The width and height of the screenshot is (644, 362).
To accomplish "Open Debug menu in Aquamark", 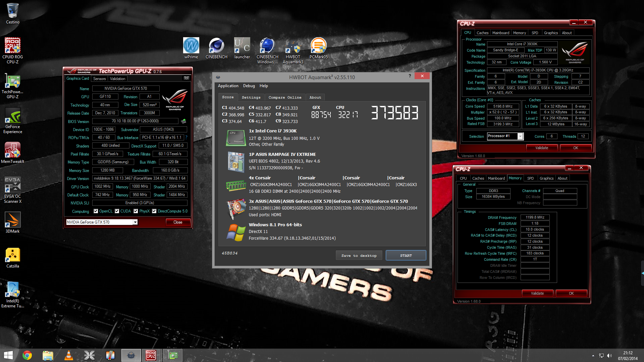I will coord(249,86).
